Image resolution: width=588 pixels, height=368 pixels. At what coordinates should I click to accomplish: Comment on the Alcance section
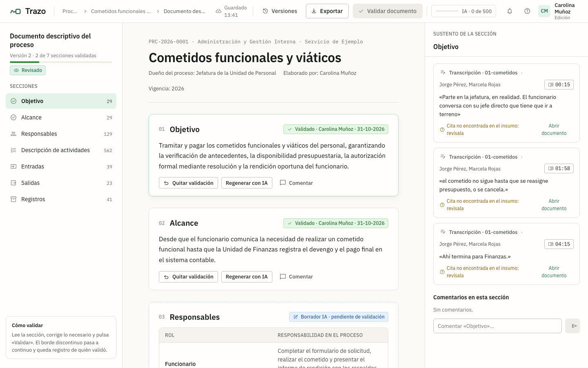tap(296, 277)
